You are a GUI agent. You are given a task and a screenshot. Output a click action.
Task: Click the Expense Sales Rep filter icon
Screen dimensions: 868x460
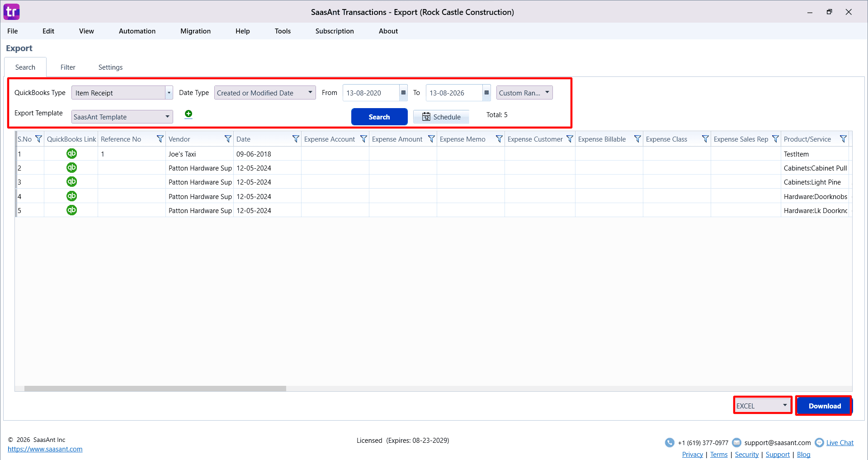[775, 139]
